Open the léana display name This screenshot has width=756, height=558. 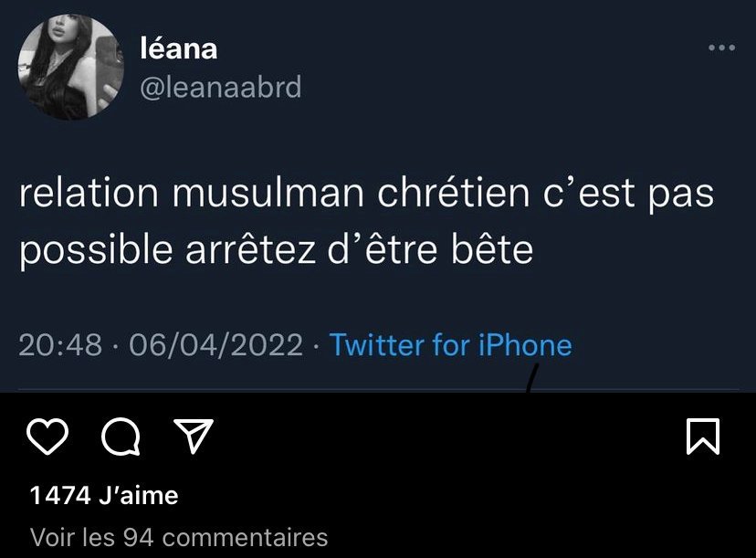(179, 48)
